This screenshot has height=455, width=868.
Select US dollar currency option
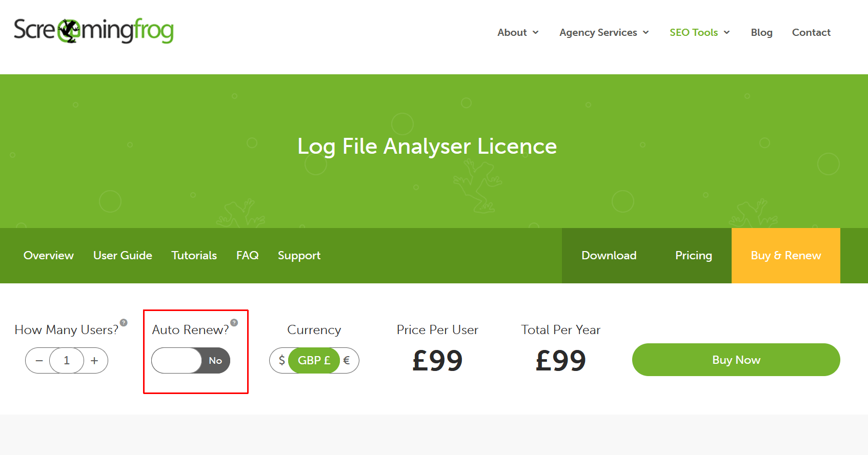(281, 361)
